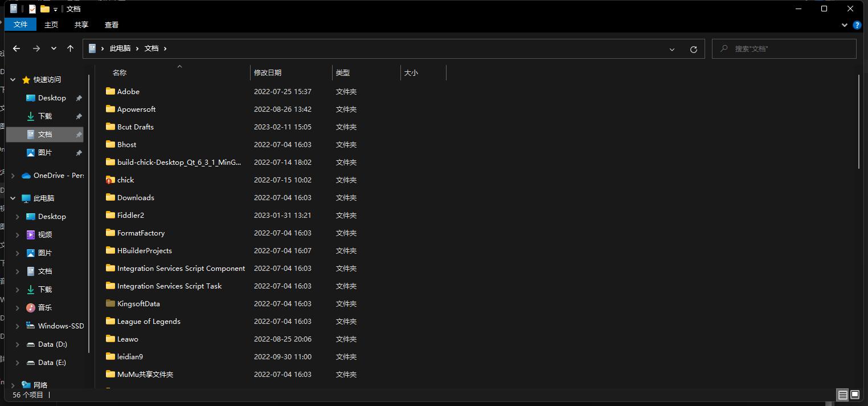Select the Downloads folder icon

[110, 197]
